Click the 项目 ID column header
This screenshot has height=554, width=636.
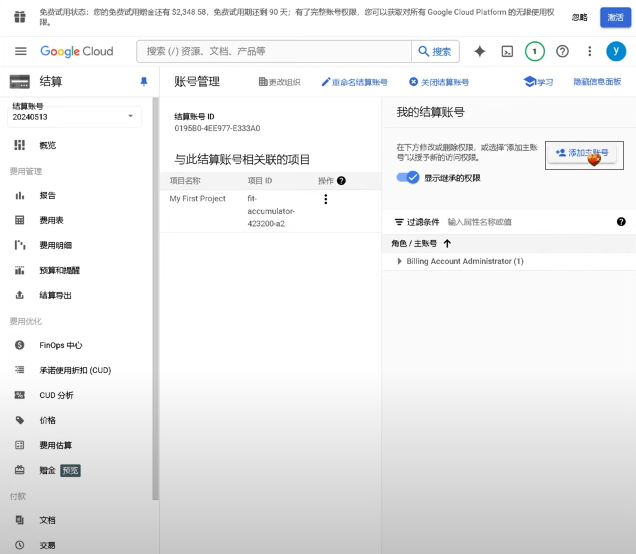click(260, 180)
